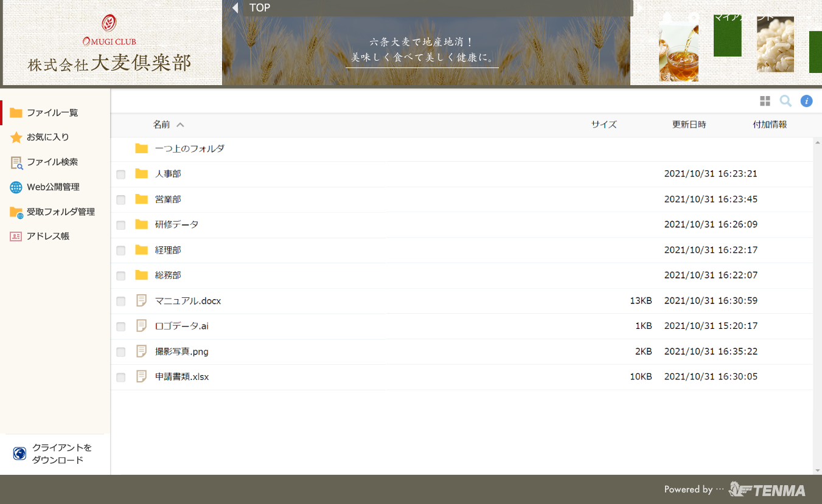Open お気に入り in the sidebar

(47, 137)
